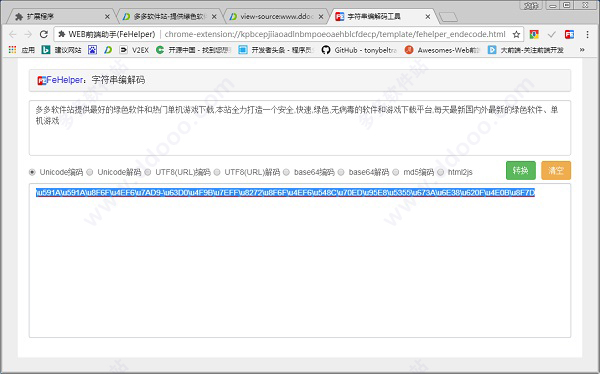This screenshot has height=374, width=600.
Task: Click the gray checkmark extension icon
Action: point(551,34)
